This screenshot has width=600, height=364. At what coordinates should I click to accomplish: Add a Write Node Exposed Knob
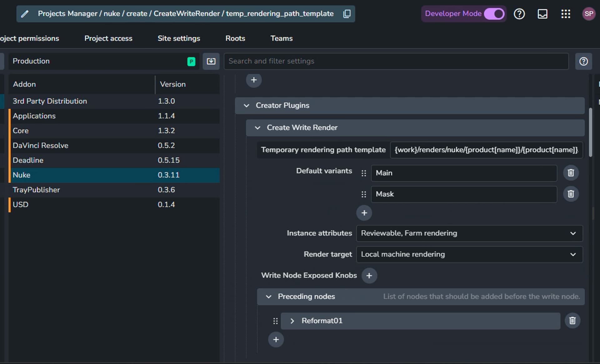[369, 276]
